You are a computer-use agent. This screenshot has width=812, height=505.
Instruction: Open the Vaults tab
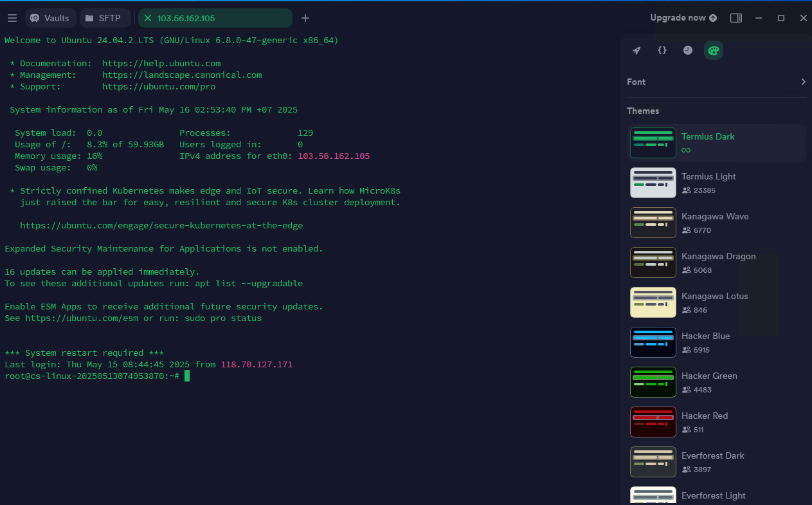50,18
